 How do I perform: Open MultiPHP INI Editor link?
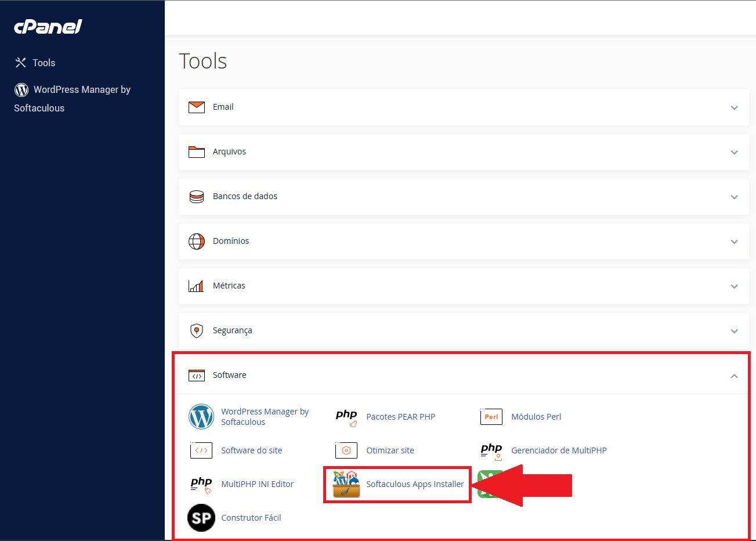(x=257, y=484)
